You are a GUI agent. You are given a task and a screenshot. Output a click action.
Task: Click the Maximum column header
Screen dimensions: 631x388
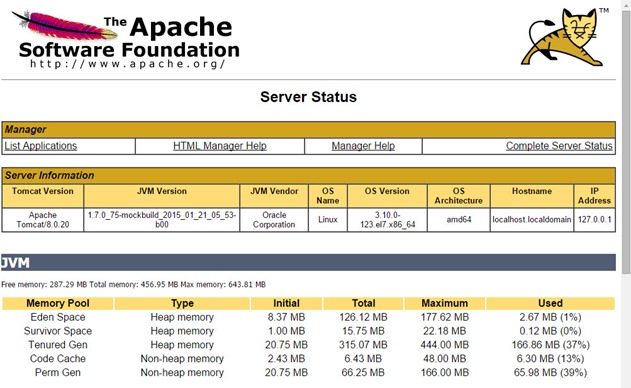pyautogui.click(x=445, y=303)
